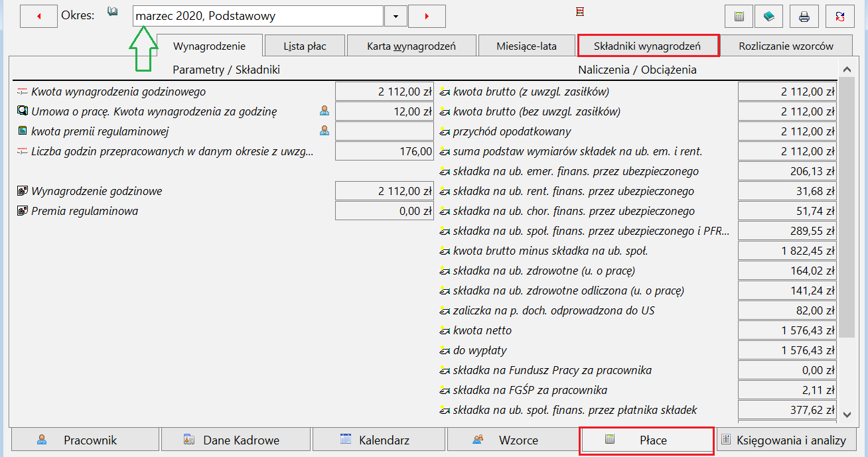Select the Karta wynagrodzeń tab
This screenshot has height=457, width=868.
point(411,46)
